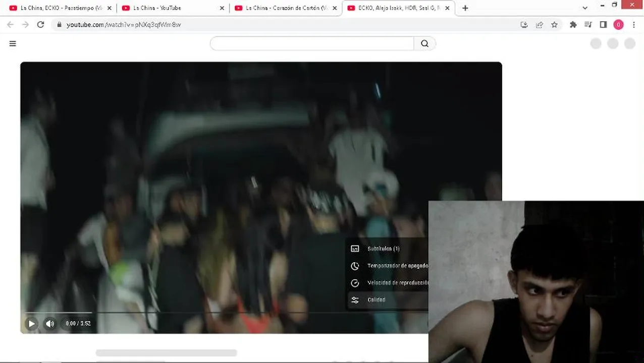Switch to La China, ECKO - Pasatiempo tab

(61, 8)
